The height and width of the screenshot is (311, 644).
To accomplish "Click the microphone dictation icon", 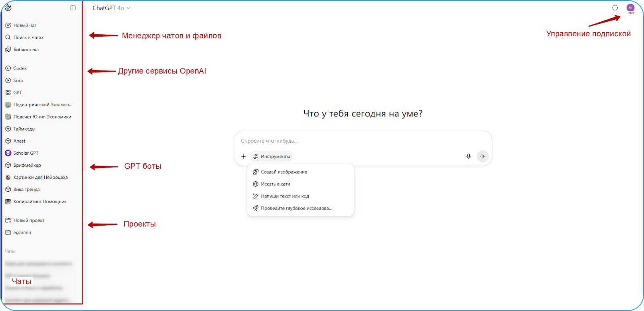I will click(x=469, y=156).
